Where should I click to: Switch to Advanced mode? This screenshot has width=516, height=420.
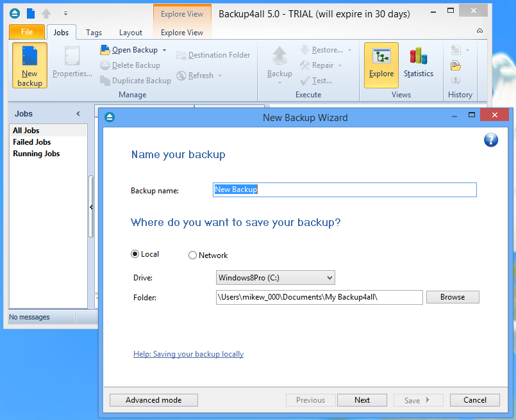[154, 400]
